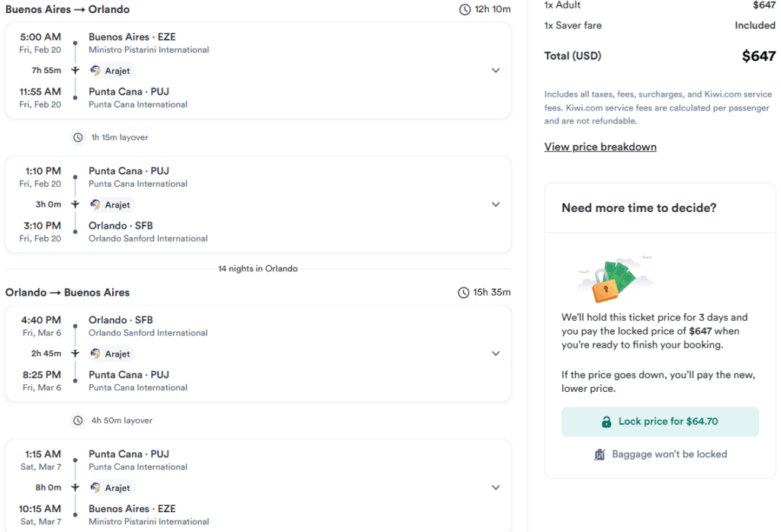
Task: Click the clock icon beside 12h 10m
Action: 464,10
